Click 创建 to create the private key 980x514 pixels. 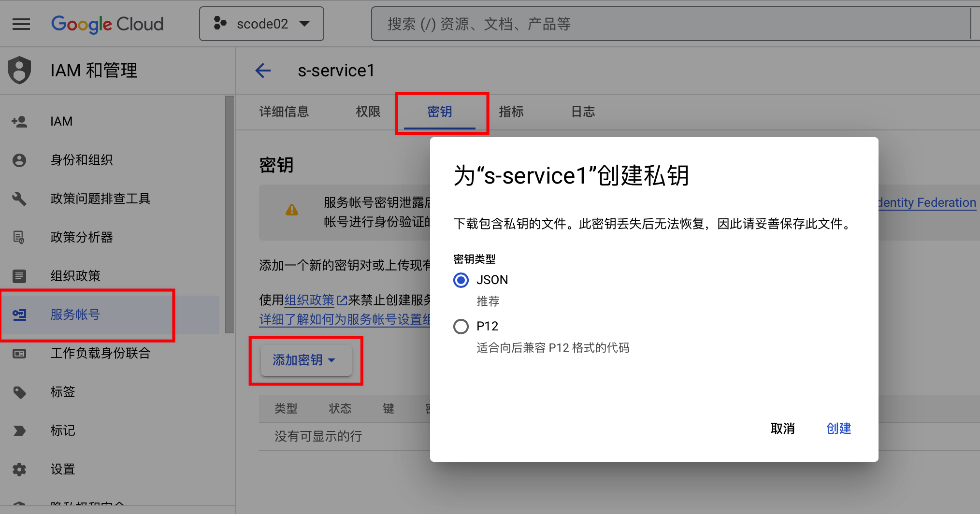point(838,428)
